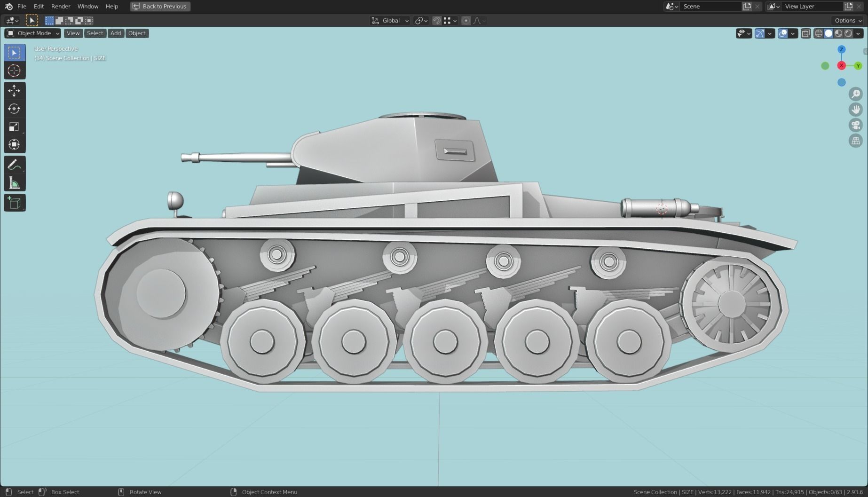Choose Set a new selection mode
This screenshot has height=497, width=868.
pyautogui.click(x=49, y=20)
